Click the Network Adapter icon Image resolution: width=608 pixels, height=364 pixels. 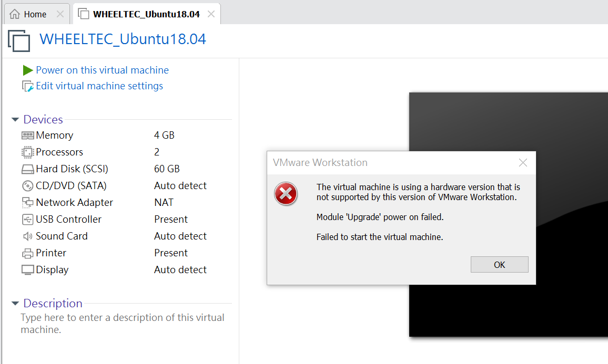click(x=27, y=203)
